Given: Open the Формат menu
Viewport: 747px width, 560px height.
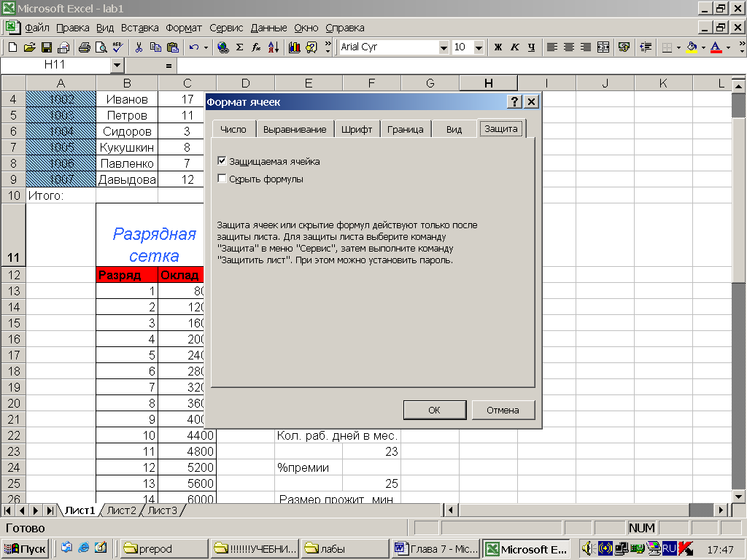Looking at the screenshot, I should click(184, 28).
